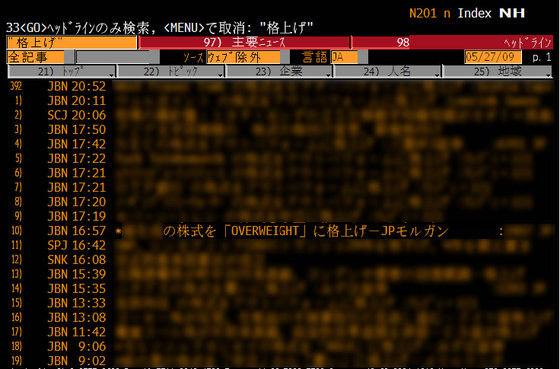Viewport: 560px width, 369px height.
Task: Select 98 ヘッドライン button
Action: click(x=452, y=43)
